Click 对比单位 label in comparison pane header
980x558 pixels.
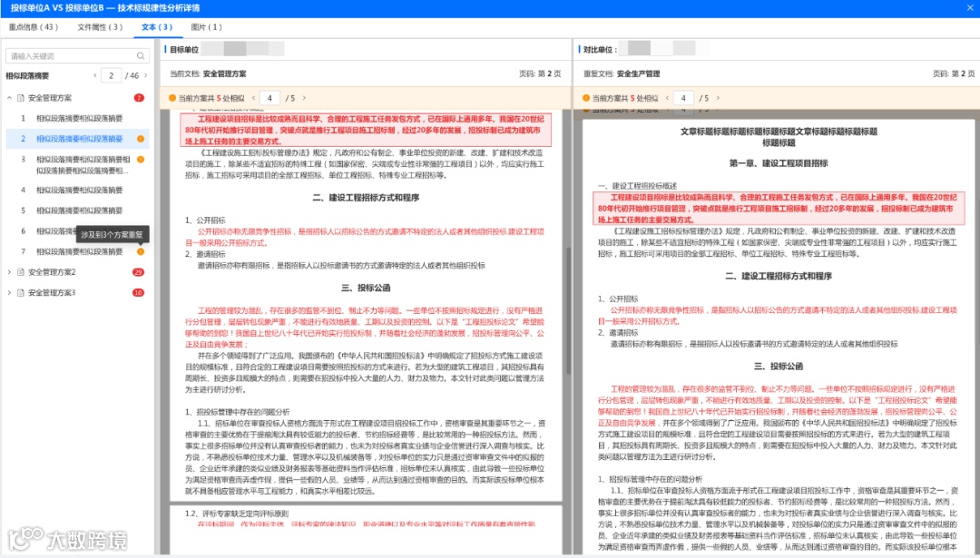(x=599, y=49)
